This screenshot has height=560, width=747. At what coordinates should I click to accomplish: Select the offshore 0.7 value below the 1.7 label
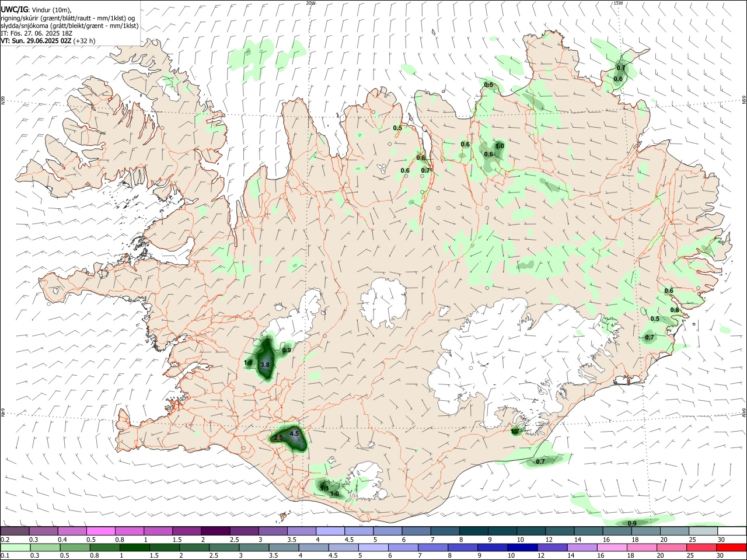pos(540,461)
